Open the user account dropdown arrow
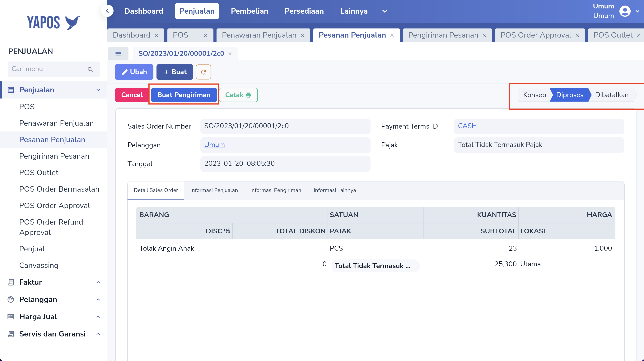644x361 pixels. pos(637,11)
